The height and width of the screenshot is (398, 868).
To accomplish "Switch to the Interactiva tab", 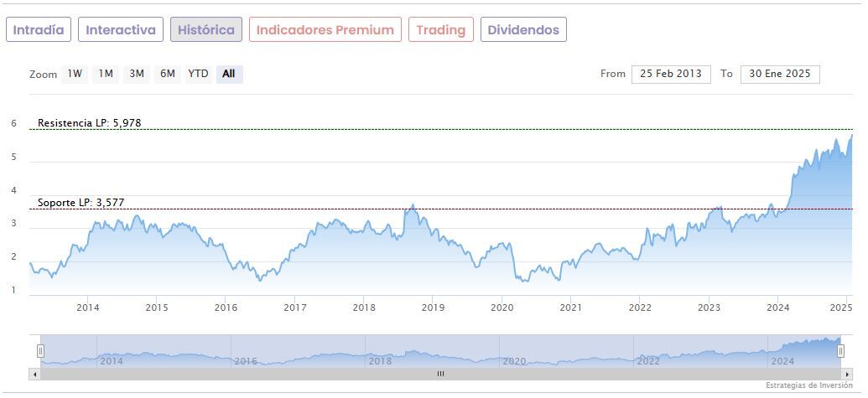I will (x=121, y=30).
